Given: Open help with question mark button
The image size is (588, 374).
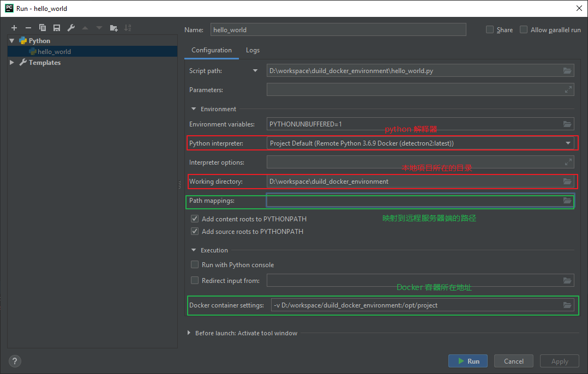Looking at the screenshot, I should [x=15, y=361].
